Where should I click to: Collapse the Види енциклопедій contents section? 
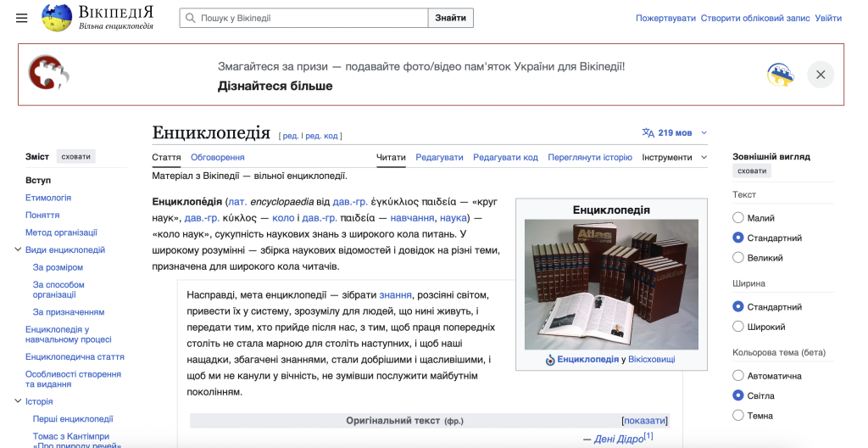click(x=18, y=249)
